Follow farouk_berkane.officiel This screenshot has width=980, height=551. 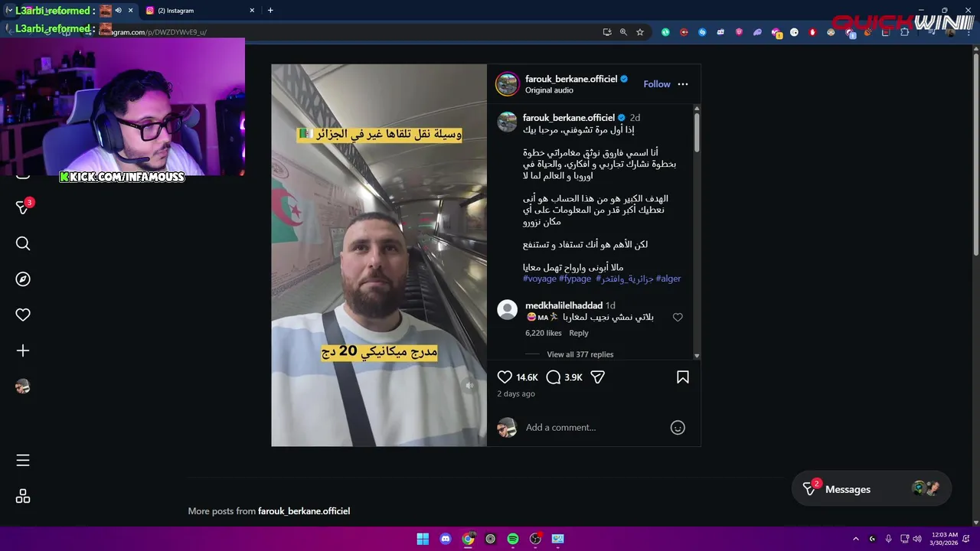(656, 84)
